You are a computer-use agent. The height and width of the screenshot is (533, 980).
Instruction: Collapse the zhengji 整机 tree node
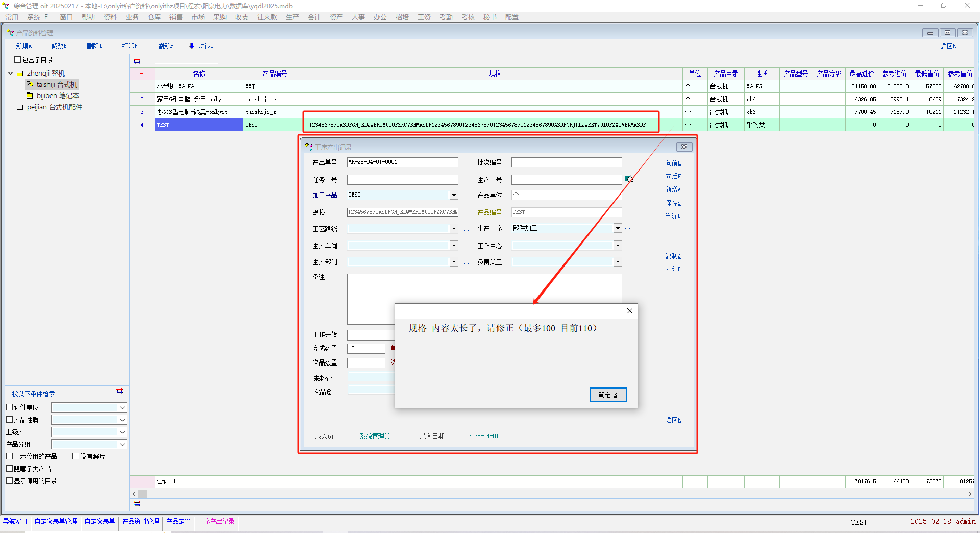(11, 74)
